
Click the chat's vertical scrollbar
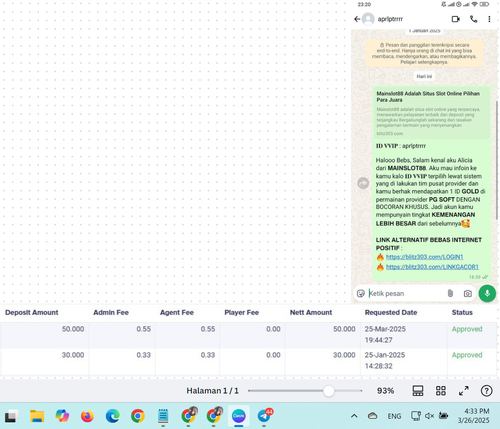[x=497, y=160]
